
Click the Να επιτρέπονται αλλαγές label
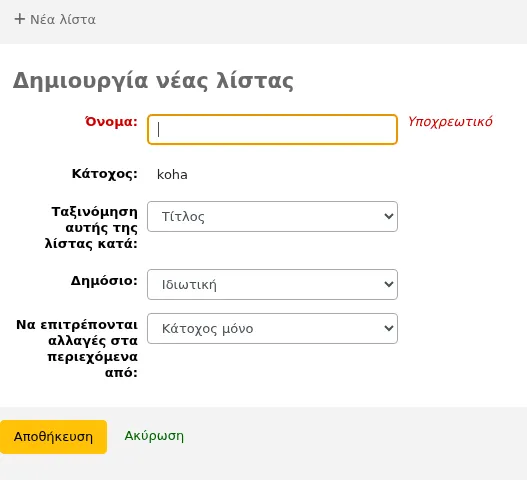pos(77,349)
